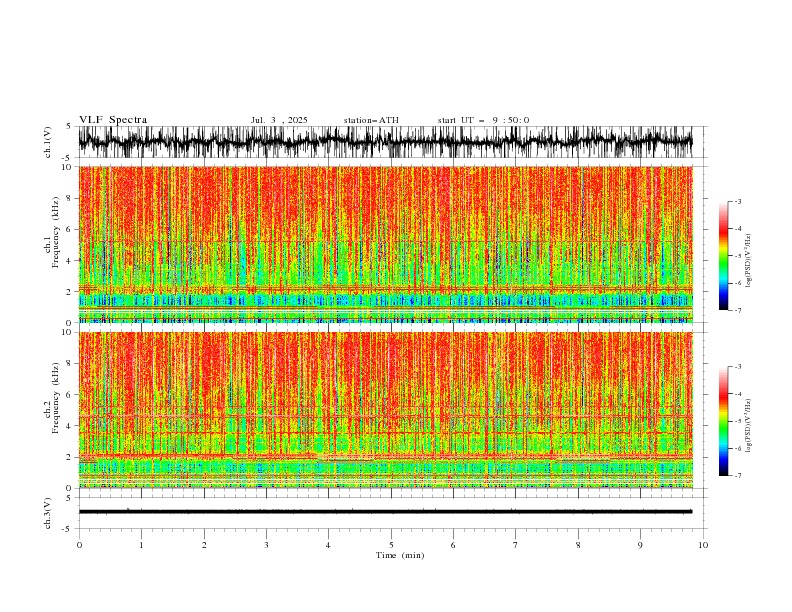This screenshot has width=792, height=612.
Task: Click the "8" tick on time axis
Action: click(578, 545)
